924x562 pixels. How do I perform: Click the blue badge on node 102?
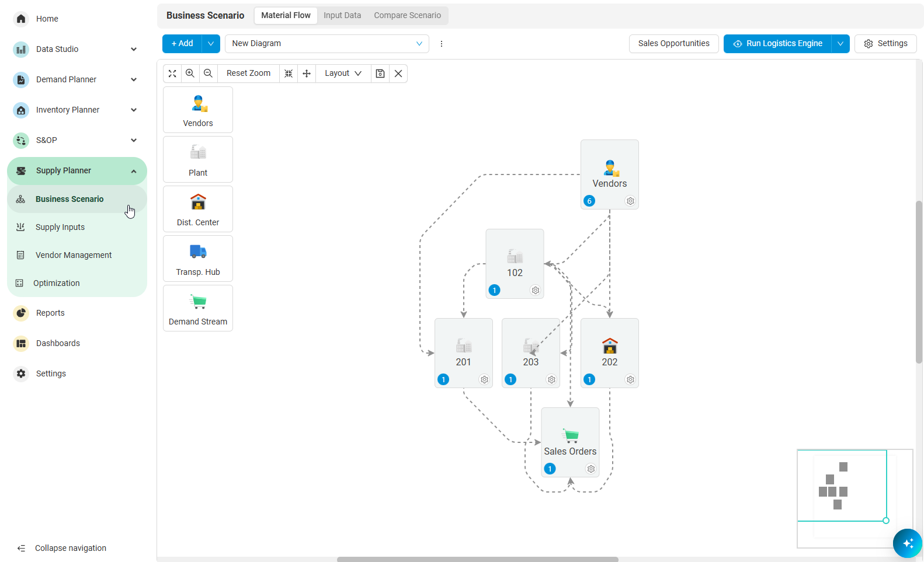click(x=495, y=291)
